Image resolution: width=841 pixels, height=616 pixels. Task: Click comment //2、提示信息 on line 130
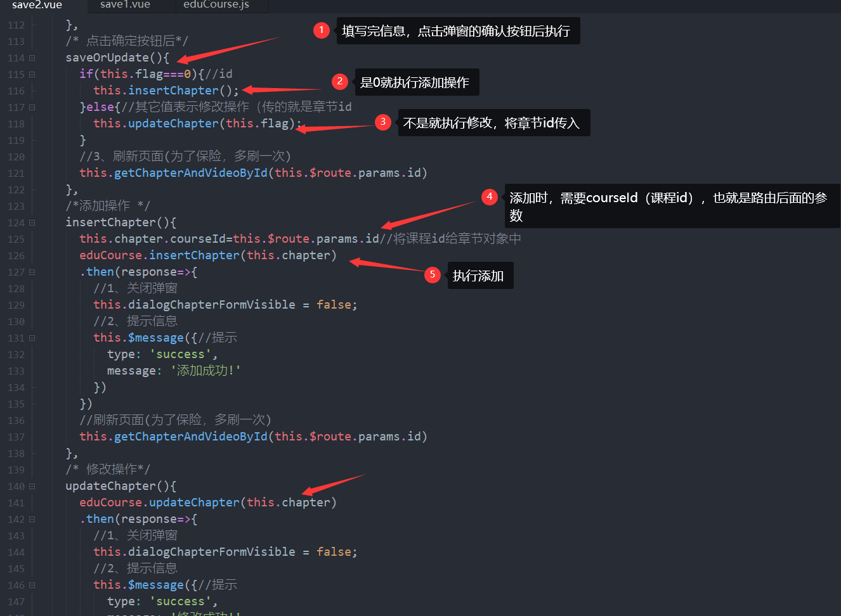click(x=135, y=321)
